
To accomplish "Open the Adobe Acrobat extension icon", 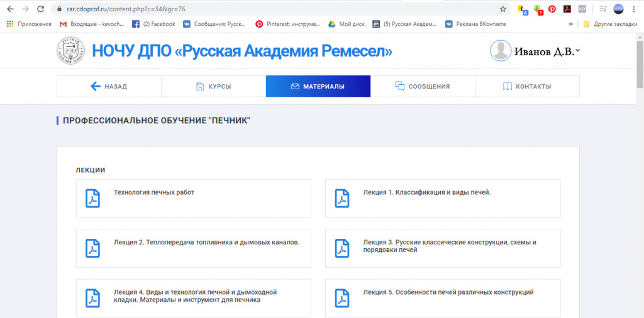I will 567,9.
